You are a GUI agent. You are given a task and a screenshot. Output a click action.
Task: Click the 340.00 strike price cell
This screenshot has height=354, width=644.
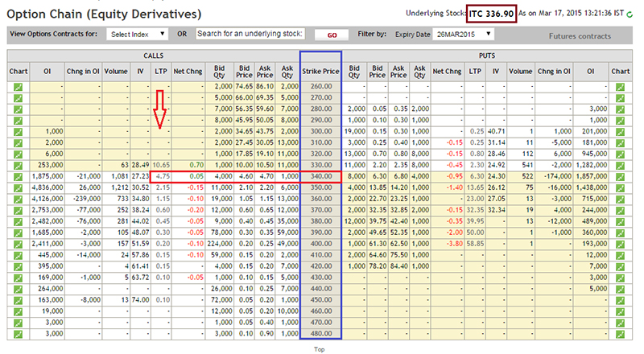320,176
